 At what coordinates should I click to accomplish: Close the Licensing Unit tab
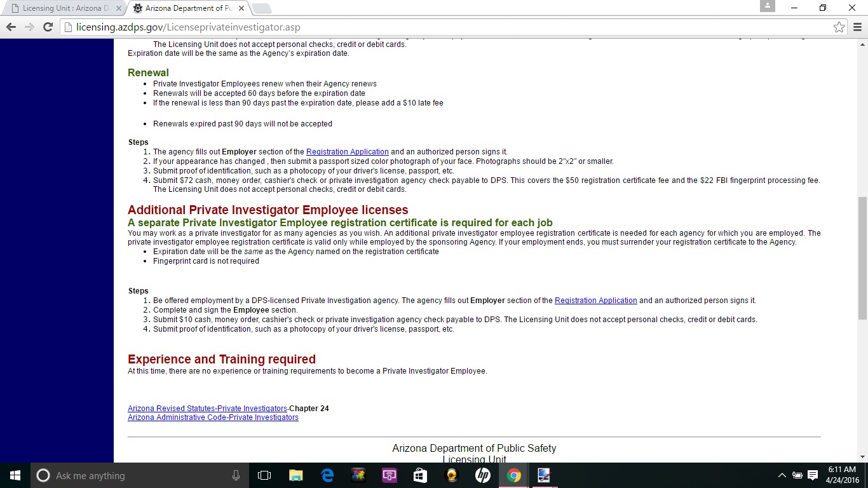pyautogui.click(x=118, y=8)
